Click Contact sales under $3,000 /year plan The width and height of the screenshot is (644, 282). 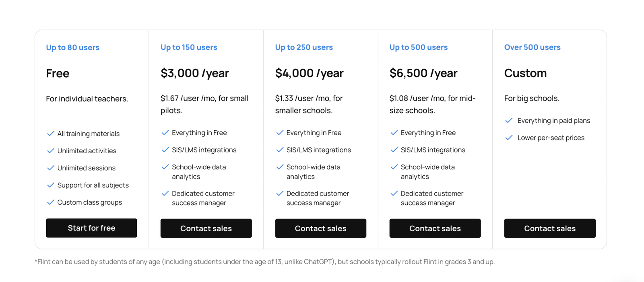206,228
